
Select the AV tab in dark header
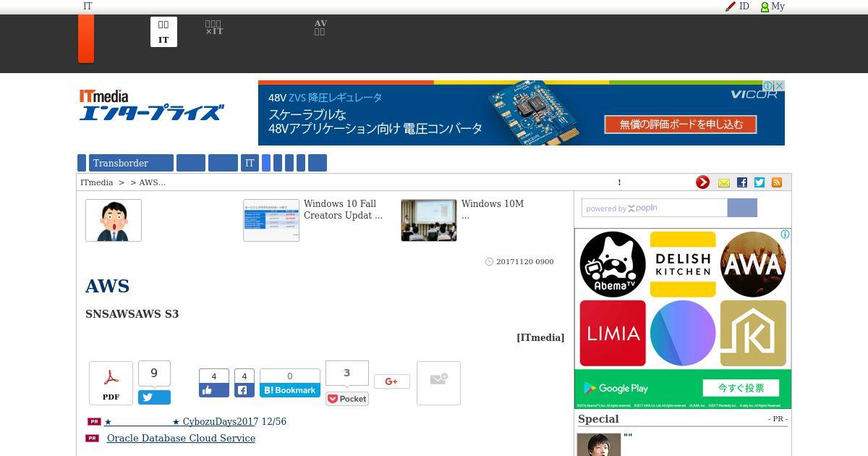click(x=320, y=28)
